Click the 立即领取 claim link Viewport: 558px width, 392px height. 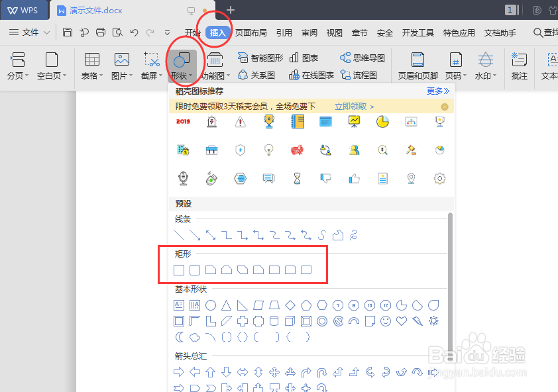(354, 107)
